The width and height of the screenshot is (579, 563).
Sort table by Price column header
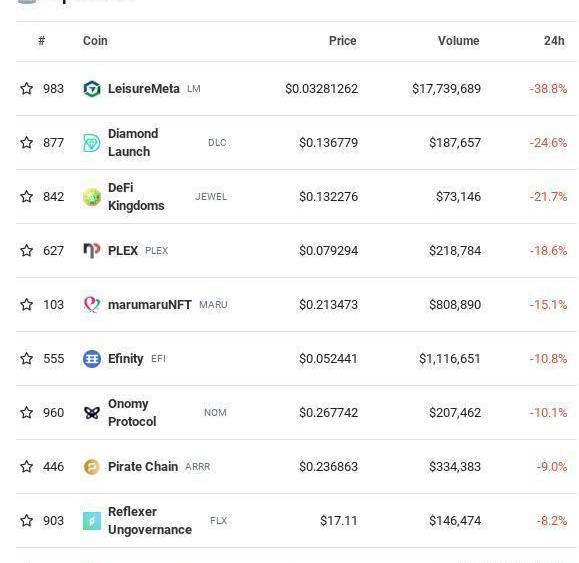pyautogui.click(x=342, y=41)
